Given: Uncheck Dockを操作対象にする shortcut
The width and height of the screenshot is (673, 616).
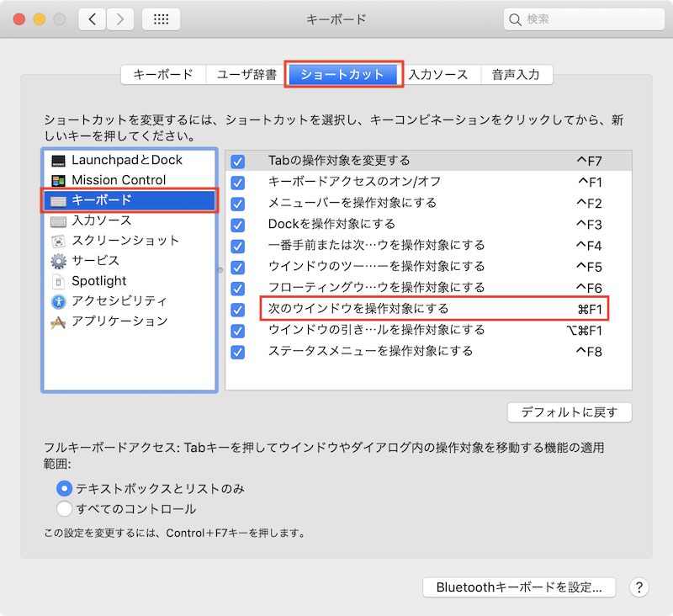Looking at the screenshot, I should point(237,225).
